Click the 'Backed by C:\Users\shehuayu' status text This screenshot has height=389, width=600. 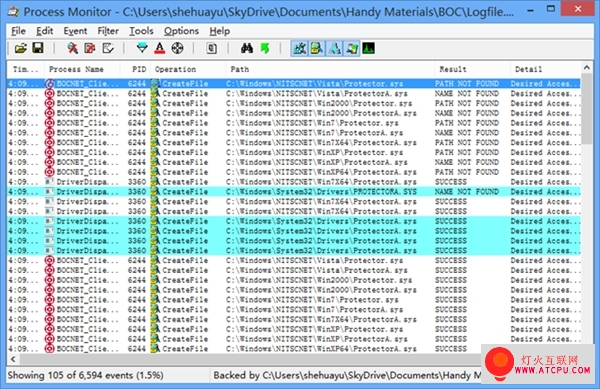pos(347,375)
